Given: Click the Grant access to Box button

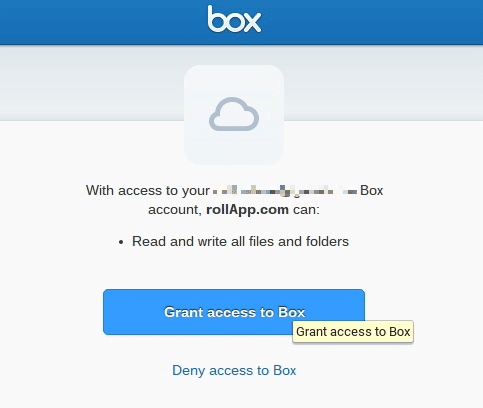Looking at the screenshot, I should pyautogui.click(x=234, y=312).
